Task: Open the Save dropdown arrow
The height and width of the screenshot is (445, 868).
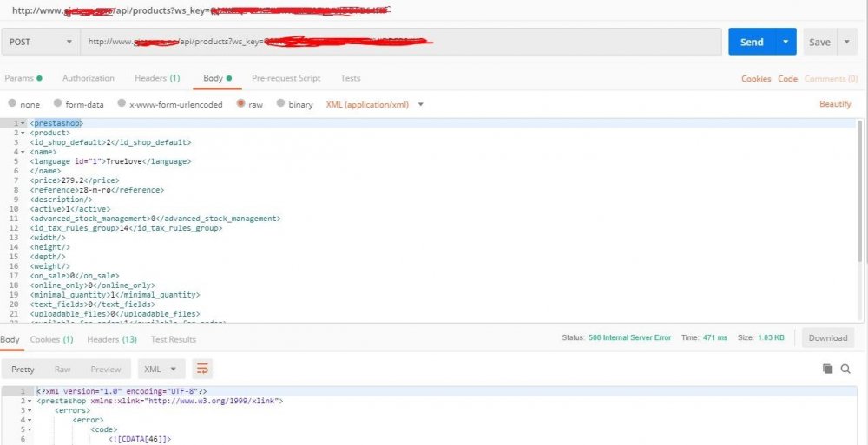Action: pos(846,42)
